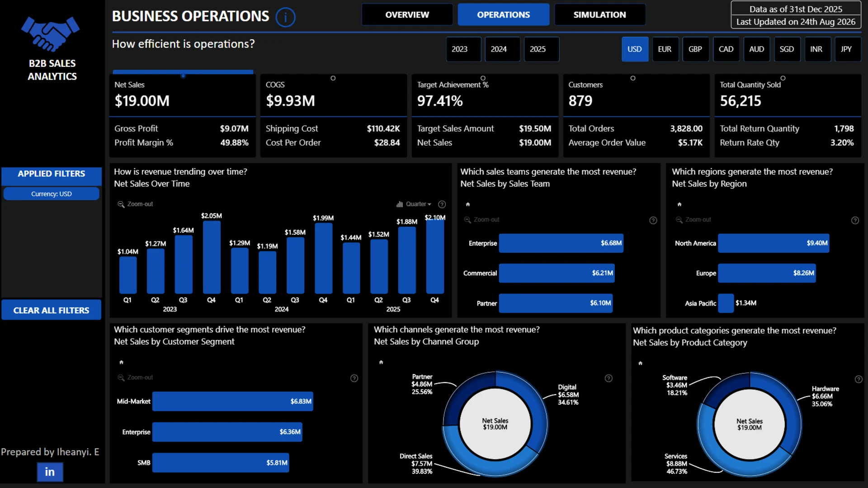The image size is (868, 488).
Task: Click the Q4 2025 bar in the chart
Action: click(x=435, y=256)
